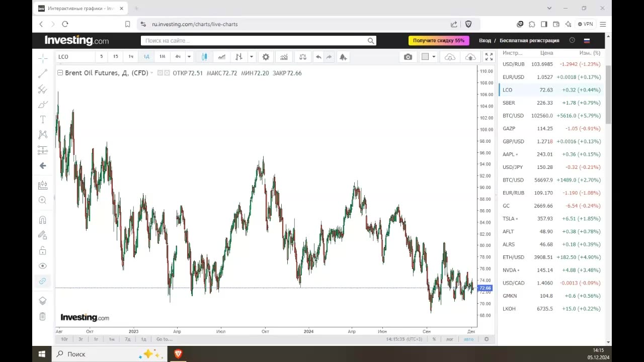
Task: Load chart layout from cloud
Action: pyautogui.click(x=450, y=57)
